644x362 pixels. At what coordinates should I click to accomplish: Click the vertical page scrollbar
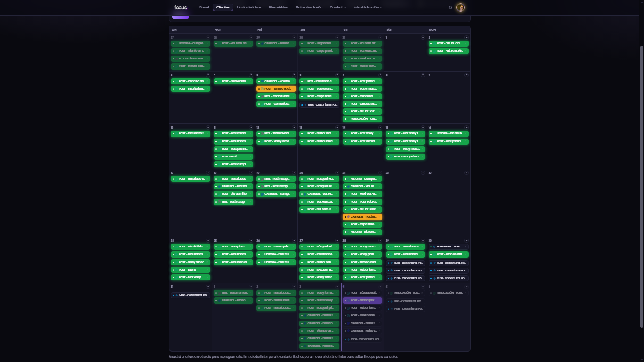coord(641,186)
